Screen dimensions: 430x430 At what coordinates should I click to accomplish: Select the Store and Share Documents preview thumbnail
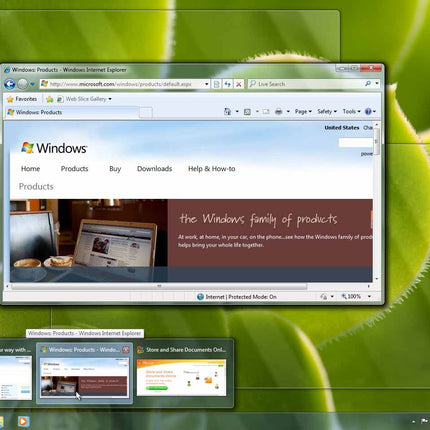coord(181,378)
